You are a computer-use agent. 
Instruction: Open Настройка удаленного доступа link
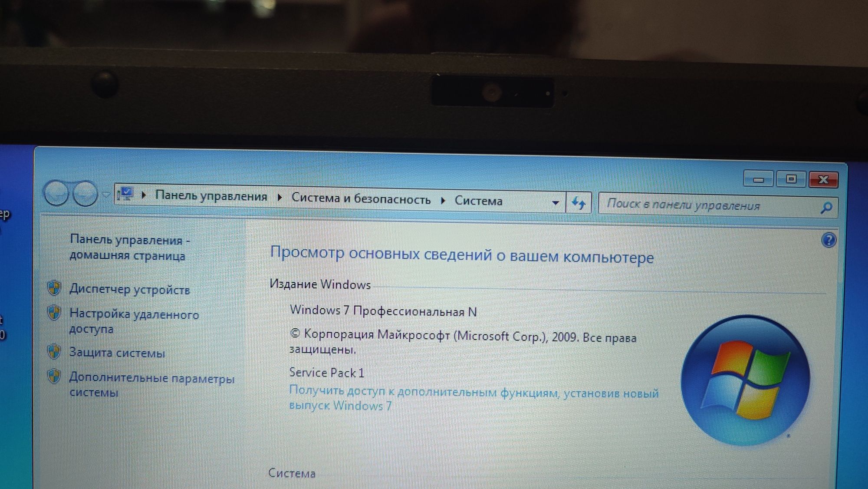pos(134,321)
